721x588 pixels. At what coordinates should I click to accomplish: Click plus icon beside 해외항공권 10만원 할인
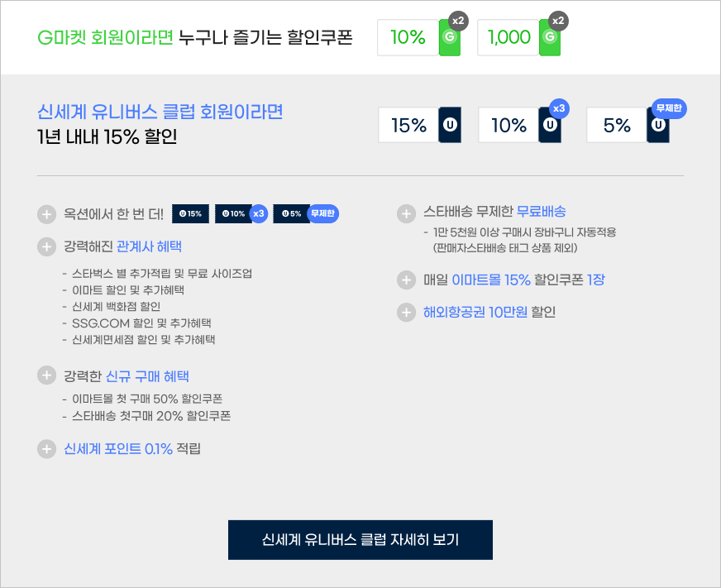click(406, 313)
